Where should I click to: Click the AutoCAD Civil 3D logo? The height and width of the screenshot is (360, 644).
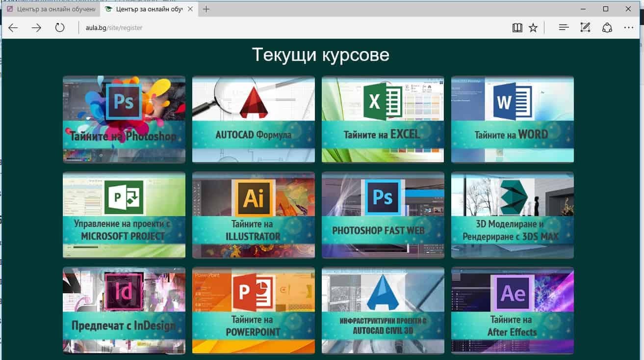[x=383, y=293]
